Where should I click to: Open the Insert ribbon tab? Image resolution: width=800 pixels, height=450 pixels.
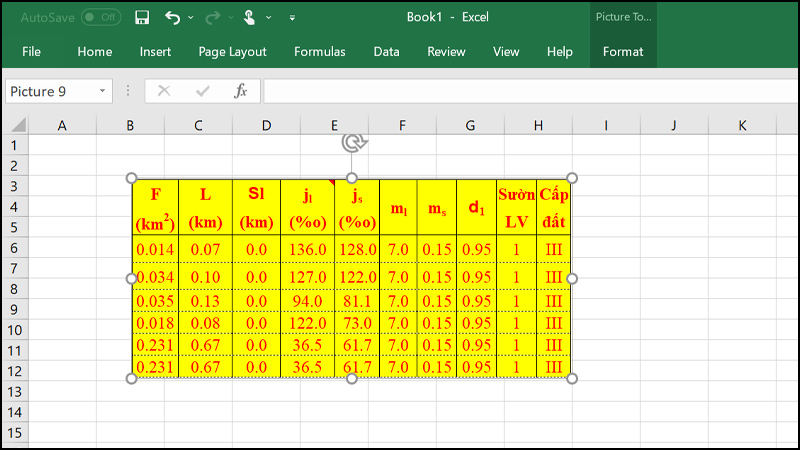155,51
